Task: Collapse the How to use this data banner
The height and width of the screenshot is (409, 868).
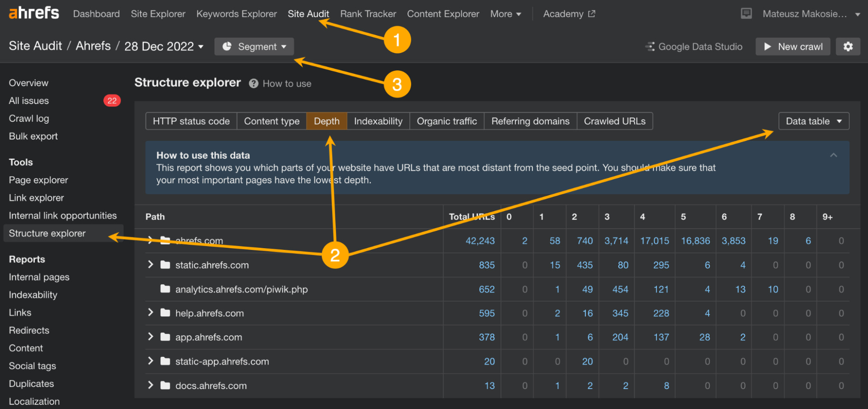Action: point(833,155)
